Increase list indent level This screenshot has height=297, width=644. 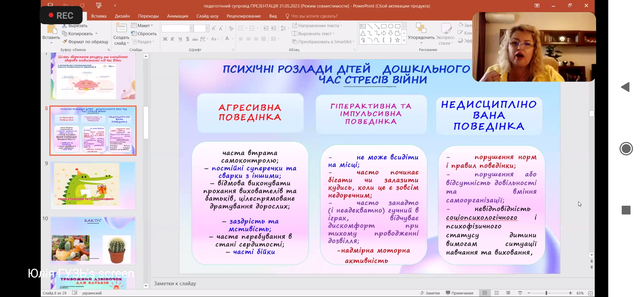274,28
